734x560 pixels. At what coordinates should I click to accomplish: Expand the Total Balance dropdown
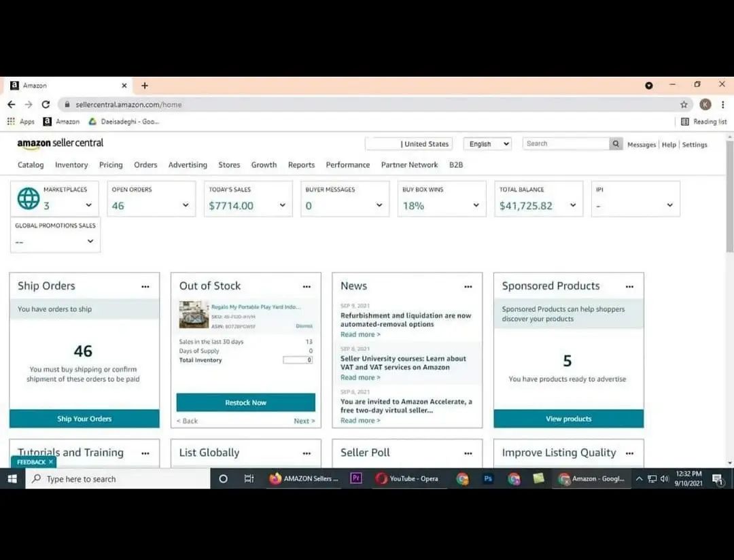pos(573,205)
